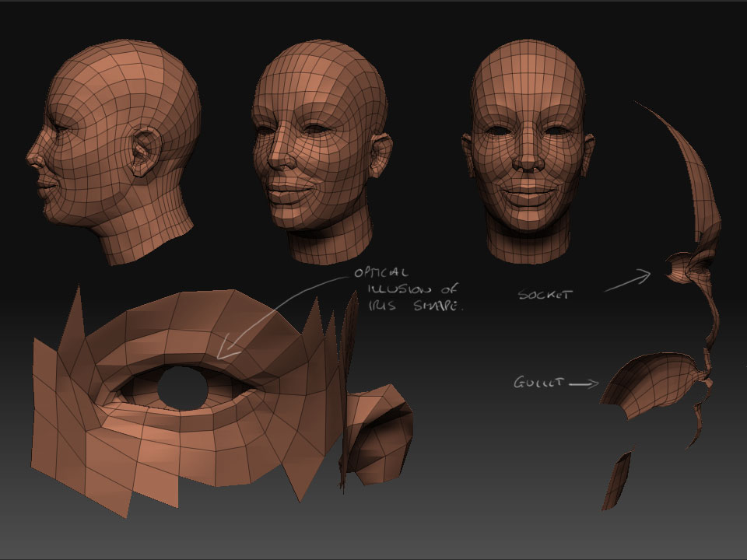Click the iris hole in the eye close-up

pyautogui.click(x=182, y=389)
